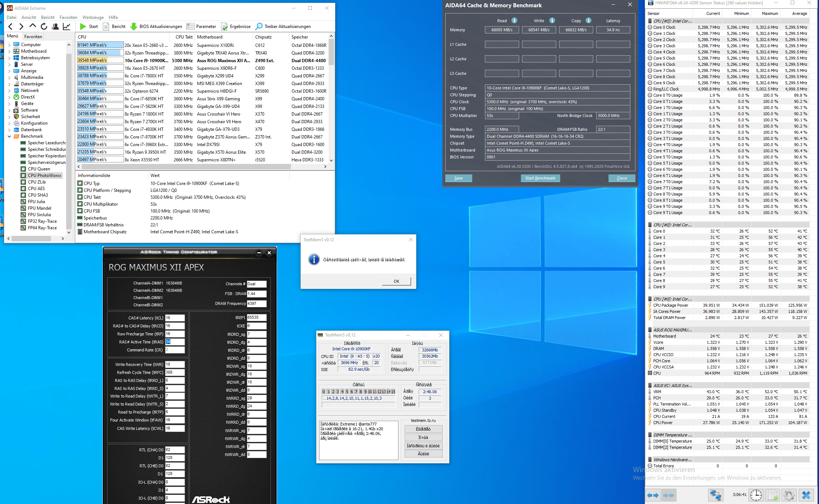
Task: Click HWiNFO network remote monitoring icon
Action: (715, 495)
